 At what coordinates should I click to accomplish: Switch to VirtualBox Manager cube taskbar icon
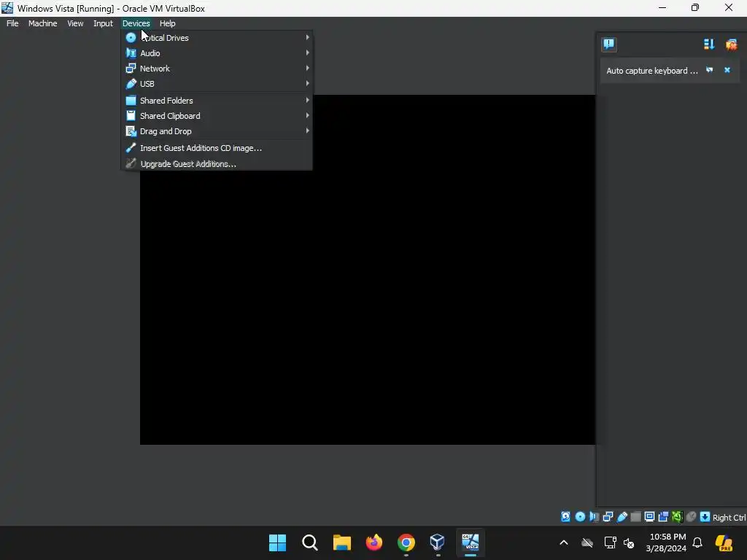click(x=438, y=542)
